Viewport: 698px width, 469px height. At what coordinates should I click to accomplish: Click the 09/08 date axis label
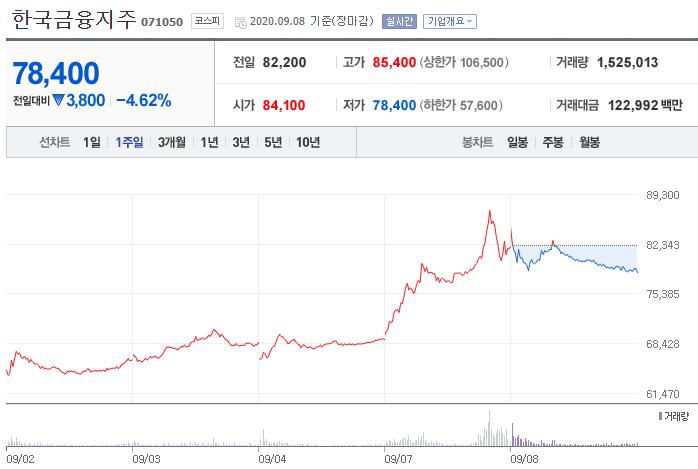pos(524,459)
